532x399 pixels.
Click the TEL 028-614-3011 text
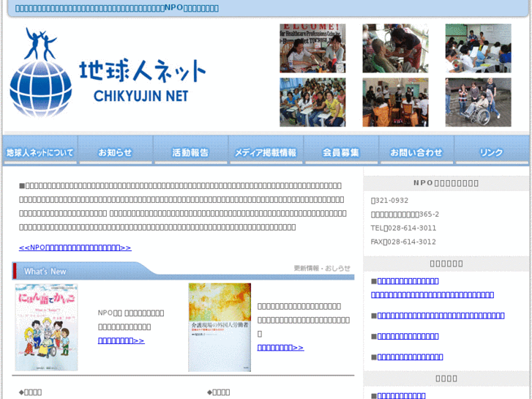click(403, 228)
